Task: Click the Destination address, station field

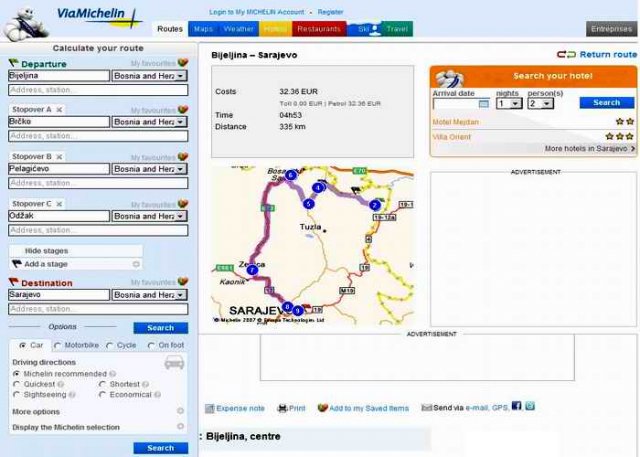Action: (98, 309)
